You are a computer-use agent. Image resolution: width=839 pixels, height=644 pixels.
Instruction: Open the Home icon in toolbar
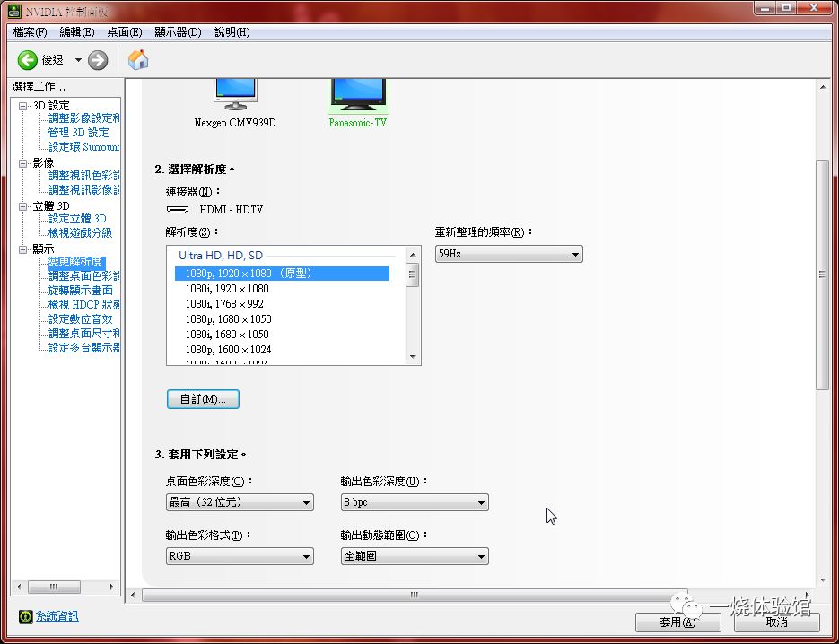tap(138, 60)
